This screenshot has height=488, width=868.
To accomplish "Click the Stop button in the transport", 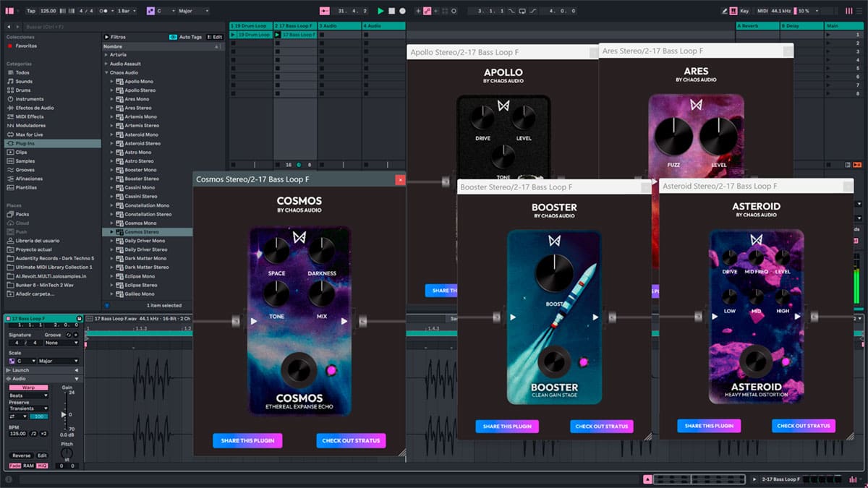I will 391,11.
